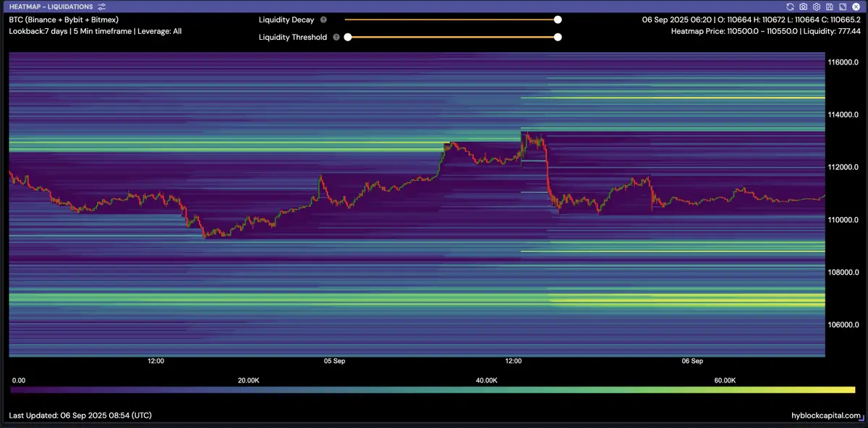Click the Liquidity Decay slider handle
The image size is (868, 428).
pos(558,20)
